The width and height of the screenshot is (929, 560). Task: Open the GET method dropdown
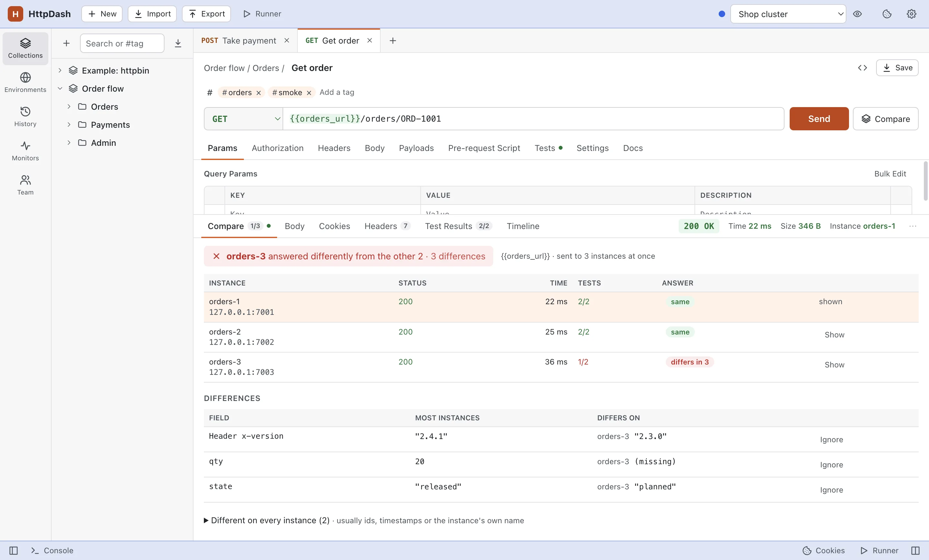244,119
